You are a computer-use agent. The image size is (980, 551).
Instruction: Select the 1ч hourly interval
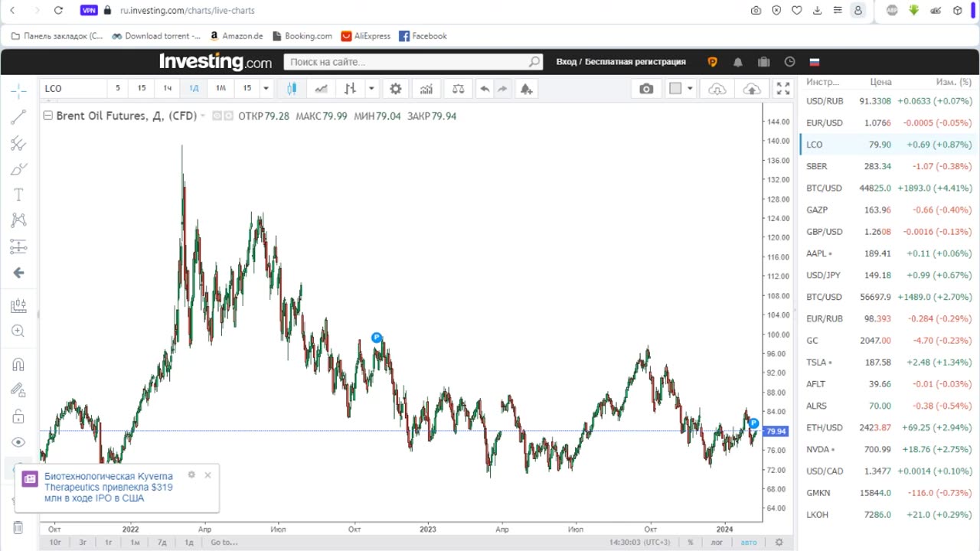point(167,88)
